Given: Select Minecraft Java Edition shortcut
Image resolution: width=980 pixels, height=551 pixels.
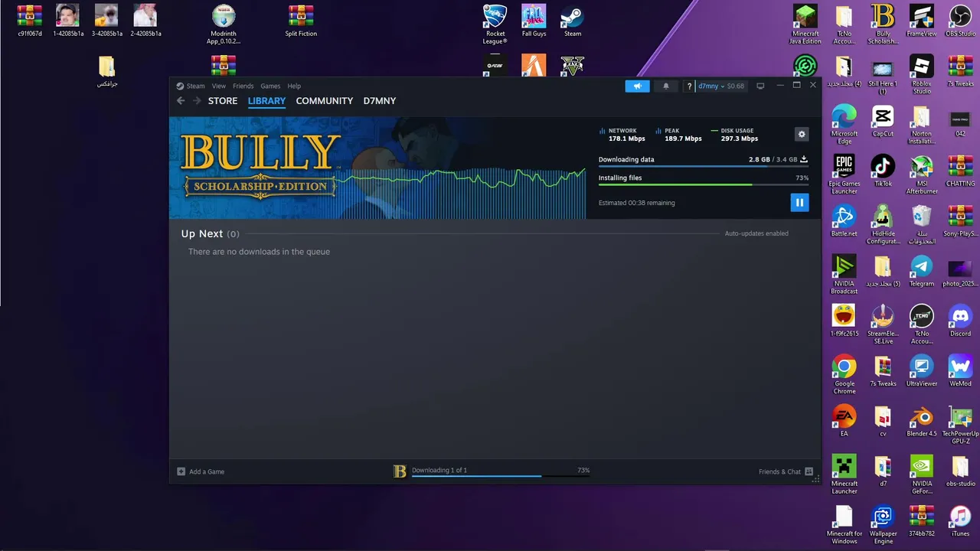Looking at the screenshot, I should [x=805, y=24].
